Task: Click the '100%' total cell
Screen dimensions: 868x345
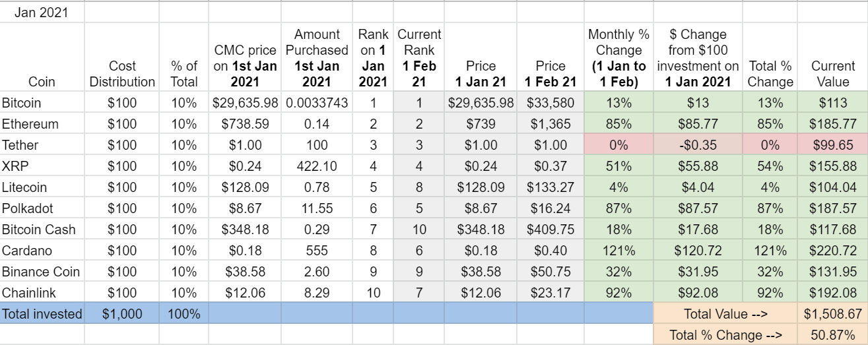Action: click(x=184, y=313)
